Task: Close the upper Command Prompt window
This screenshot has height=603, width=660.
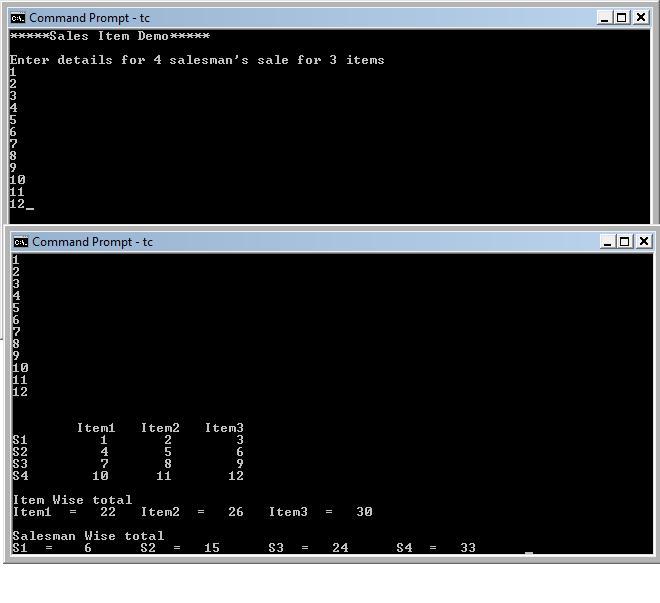Action: 639,18
